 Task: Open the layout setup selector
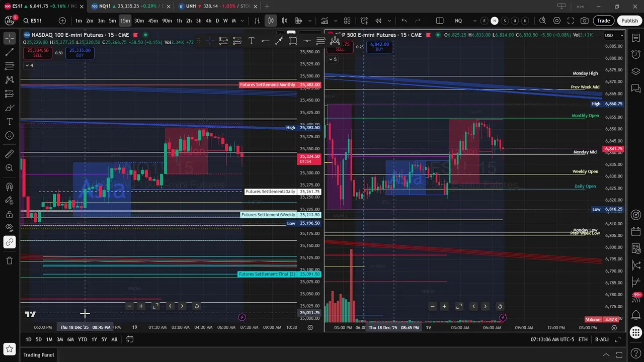click(x=440, y=21)
